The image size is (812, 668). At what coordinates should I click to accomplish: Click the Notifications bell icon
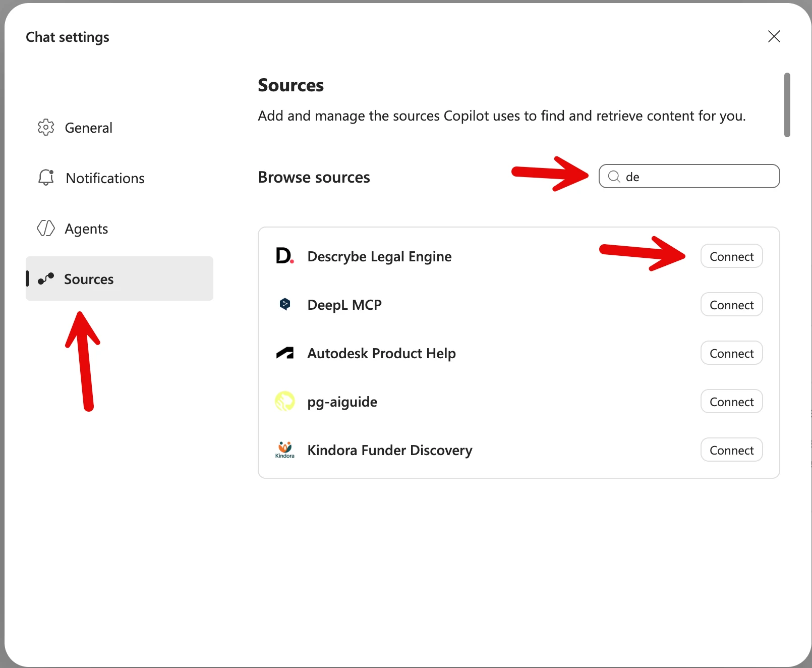pos(46,178)
